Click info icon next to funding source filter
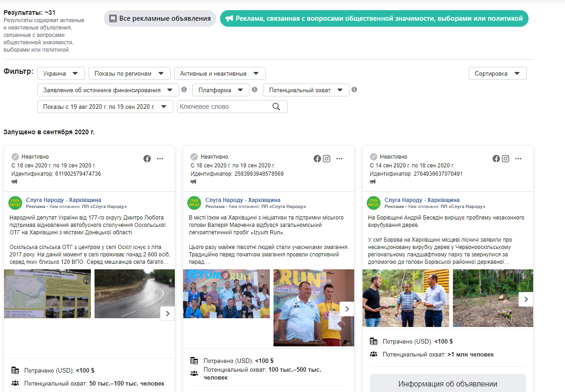The width and height of the screenshot is (565, 392). click(184, 89)
